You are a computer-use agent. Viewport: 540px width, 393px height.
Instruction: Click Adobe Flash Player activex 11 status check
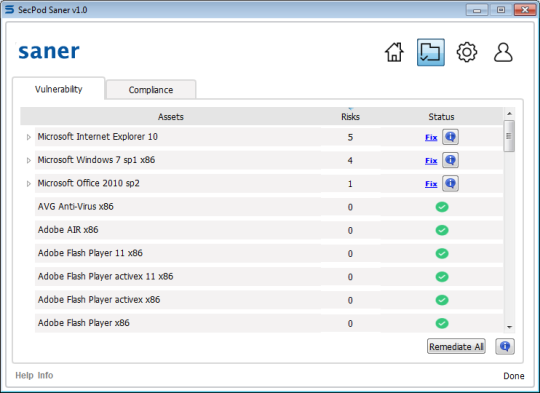[x=442, y=277]
